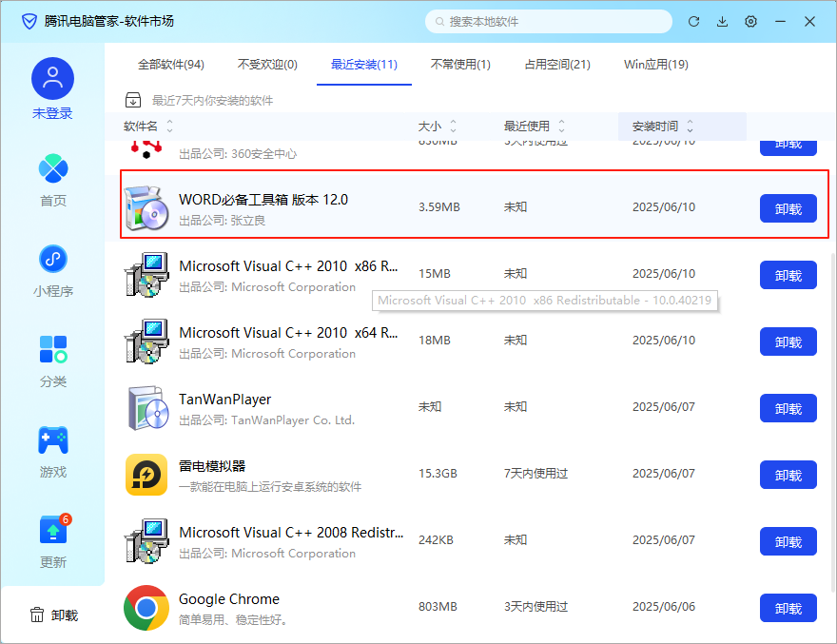Uninstall Visual C++ 2008 with 卸载 button
Image resolution: width=837 pixels, height=644 pixels.
pos(788,541)
